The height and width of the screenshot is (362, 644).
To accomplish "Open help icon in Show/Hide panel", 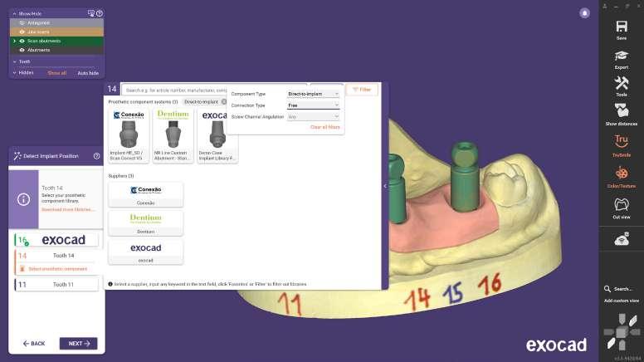I will [99, 13].
